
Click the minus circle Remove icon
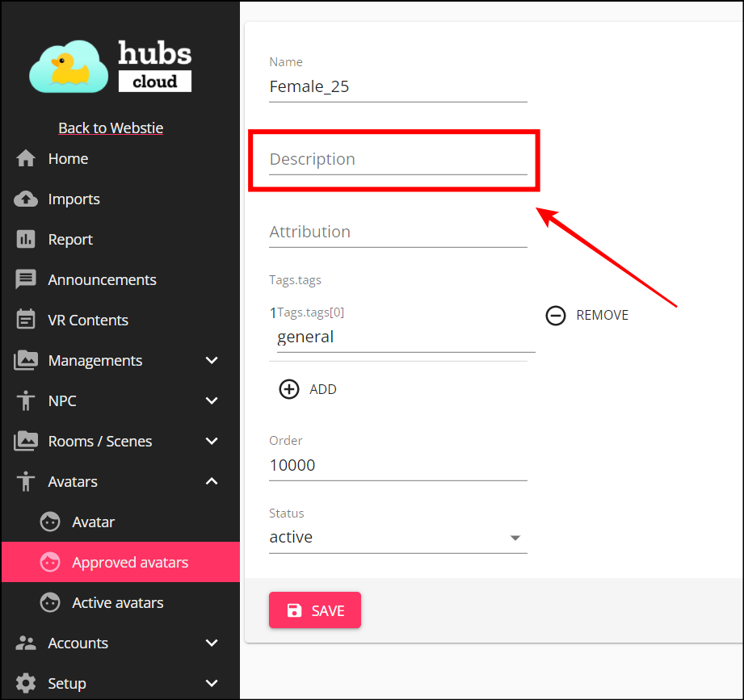point(555,316)
